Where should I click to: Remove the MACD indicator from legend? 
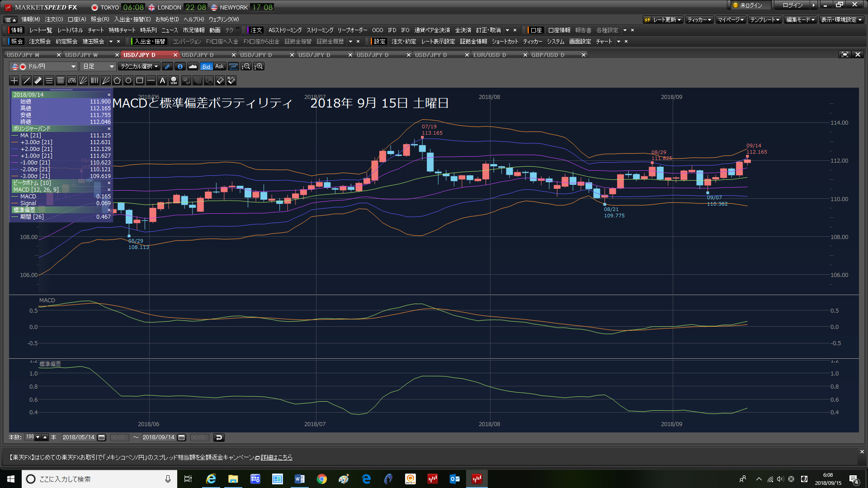[x=109, y=190]
